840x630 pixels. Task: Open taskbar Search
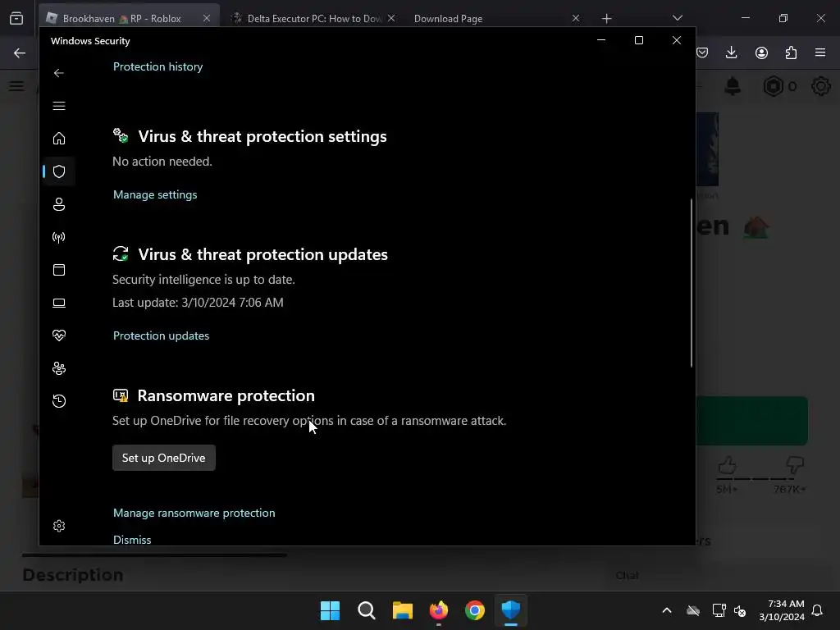[367, 610]
